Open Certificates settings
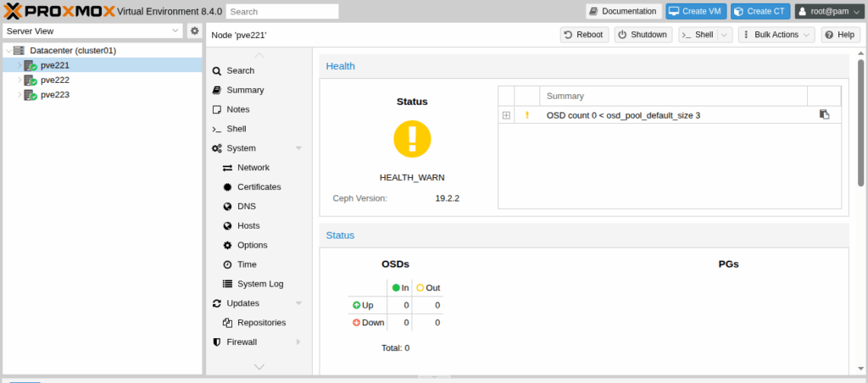Image resolution: width=868 pixels, height=383 pixels. click(x=258, y=187)
